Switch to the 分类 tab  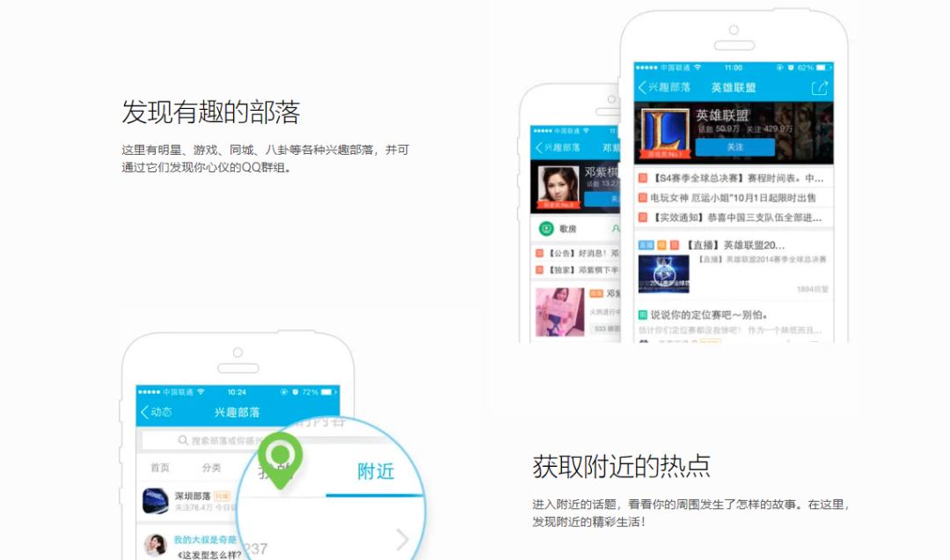pyautogui.click(x=211, y=468)
